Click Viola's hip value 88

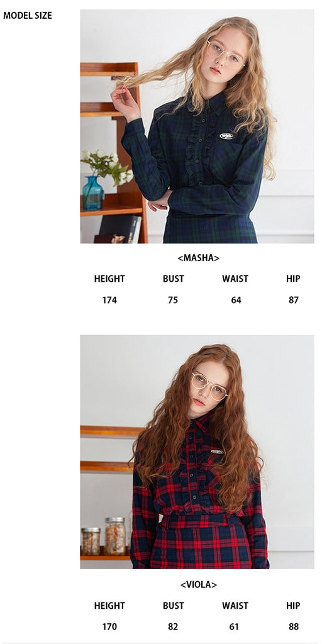click(293, 627)
